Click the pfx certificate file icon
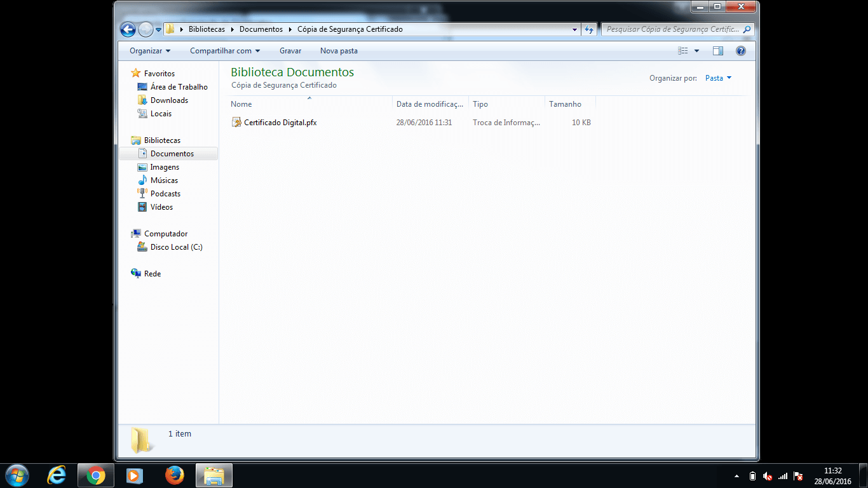Image resolution: width=868 pixels, height=488 pixels. tap(236, 123)
